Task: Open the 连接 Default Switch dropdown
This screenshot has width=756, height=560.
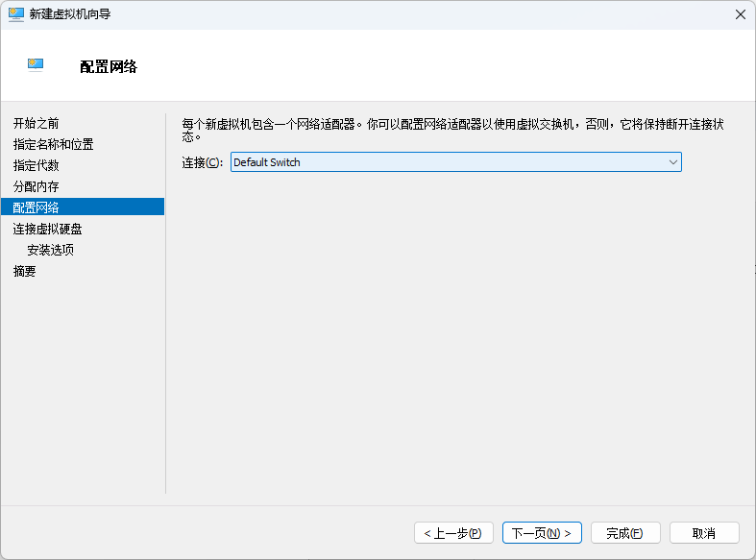Action: coord(456,162)
